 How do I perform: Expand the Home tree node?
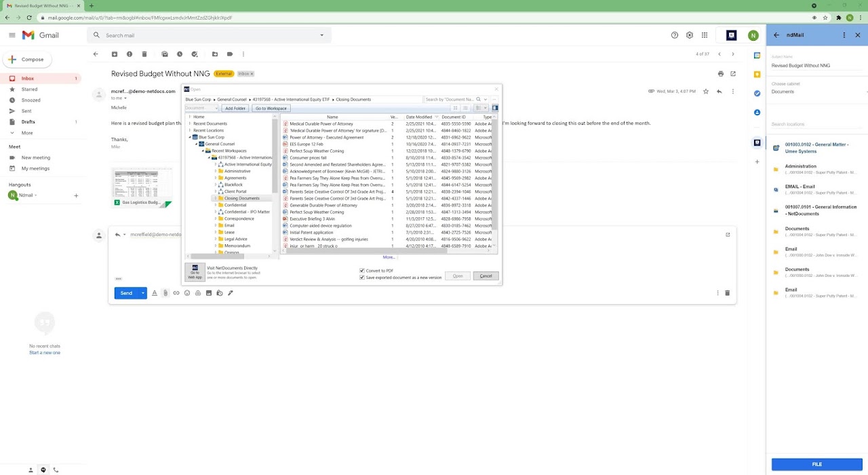[190, 117]
